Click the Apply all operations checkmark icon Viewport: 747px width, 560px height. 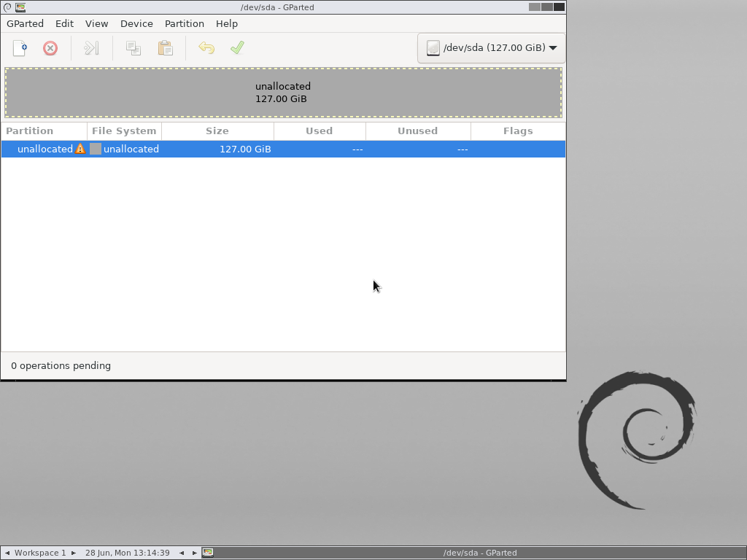click(x=237, y=48)
